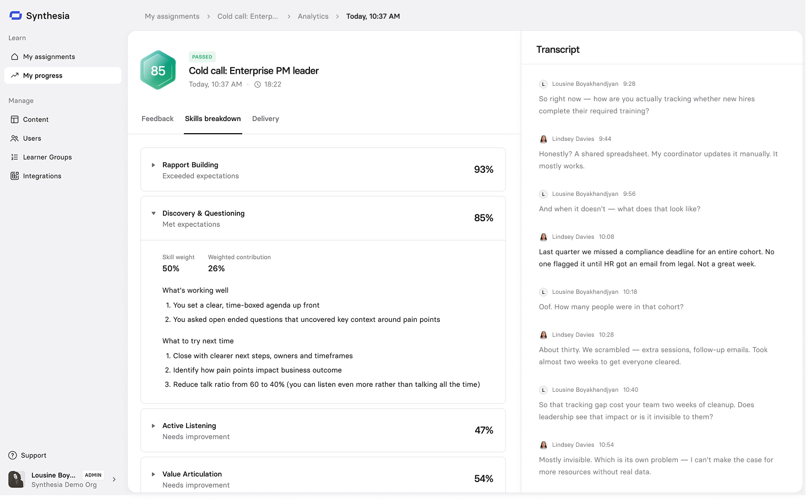
Task: Switch to the Delivery tab
Action: click(x=265, y=119)
